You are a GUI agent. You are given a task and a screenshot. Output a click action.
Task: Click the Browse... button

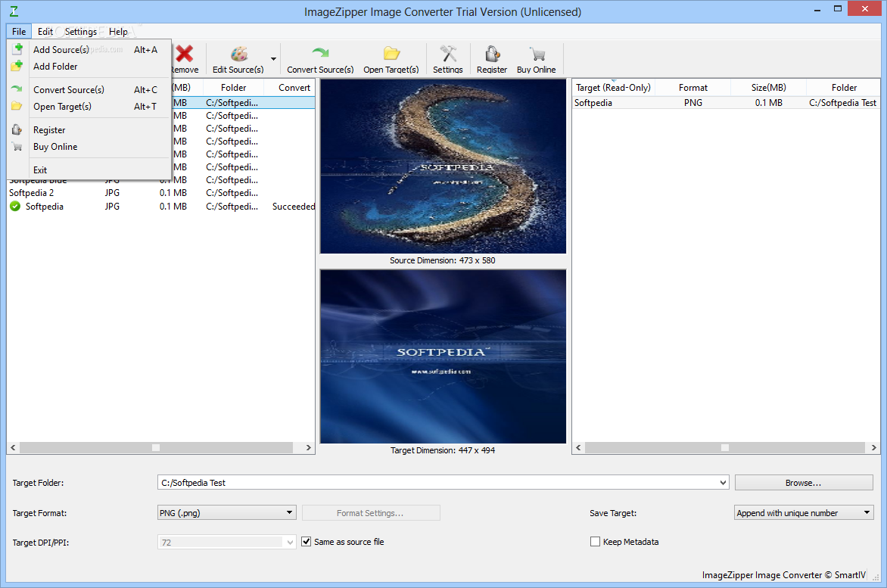[x=803, y=483]
